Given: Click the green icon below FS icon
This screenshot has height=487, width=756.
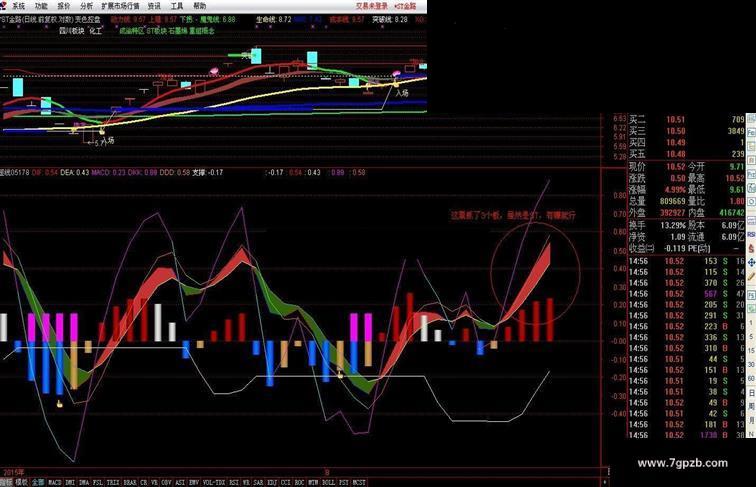Looking at the screenshot, I should pyautogui.click(x=751, y=308).
